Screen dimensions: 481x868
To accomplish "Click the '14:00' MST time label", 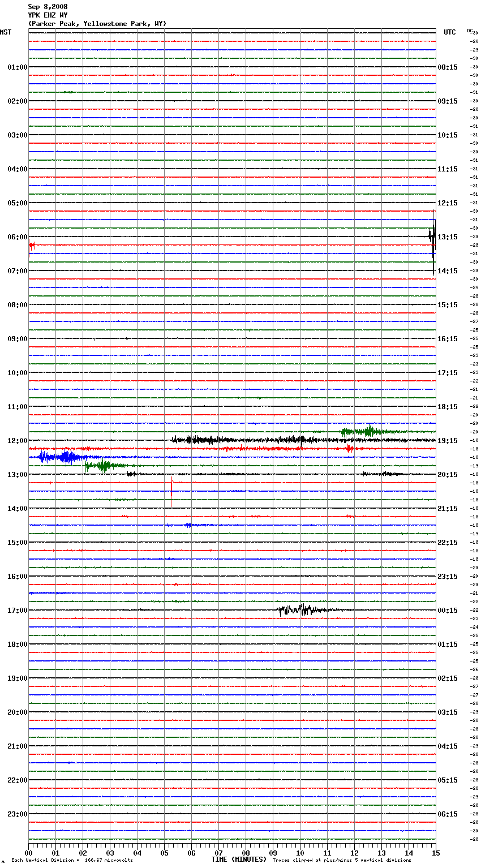I will pos(18,509).
